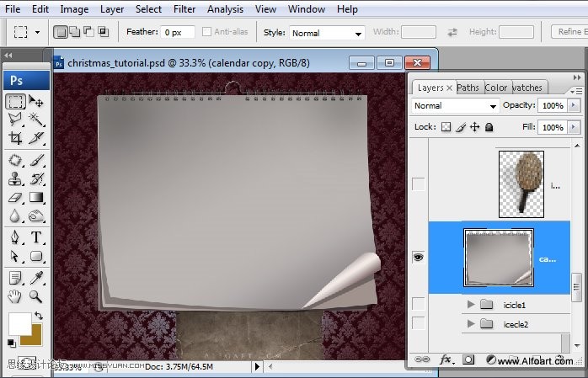The image size is (588, 378).
Task: Select the Hand tool
Action: point(15,296)
